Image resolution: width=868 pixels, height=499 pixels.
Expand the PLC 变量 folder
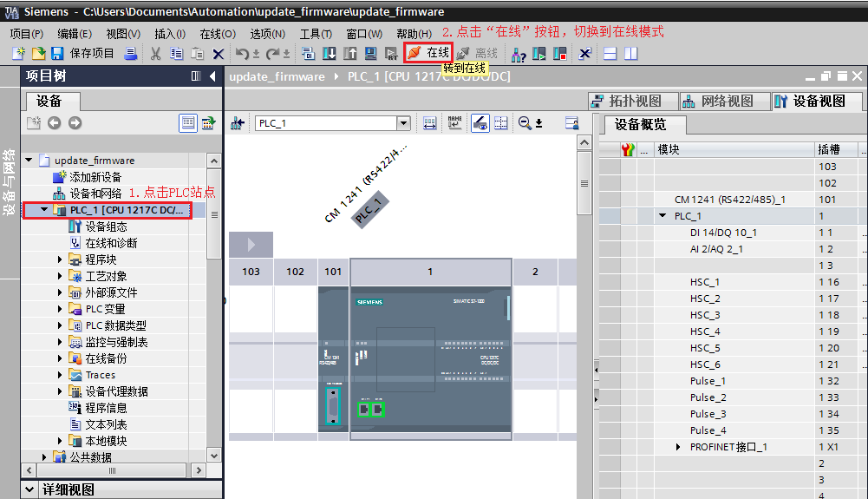click(60, 308)
